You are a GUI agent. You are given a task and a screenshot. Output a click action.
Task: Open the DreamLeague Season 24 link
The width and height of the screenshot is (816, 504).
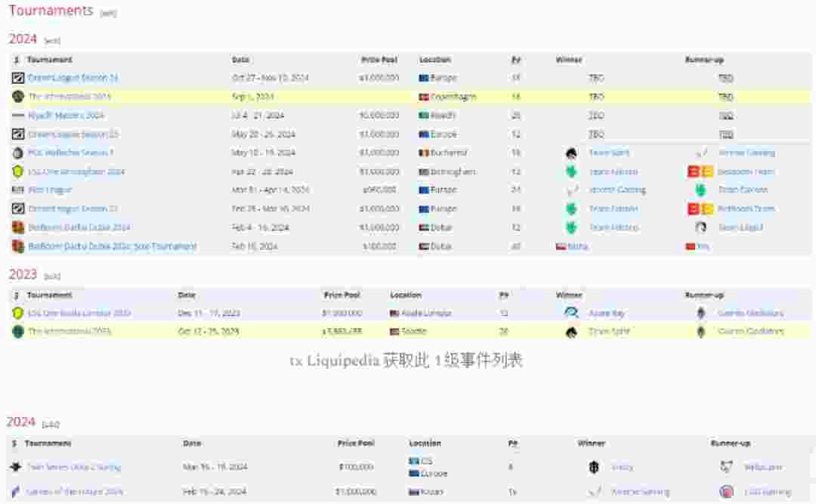(x=73, y=78)
